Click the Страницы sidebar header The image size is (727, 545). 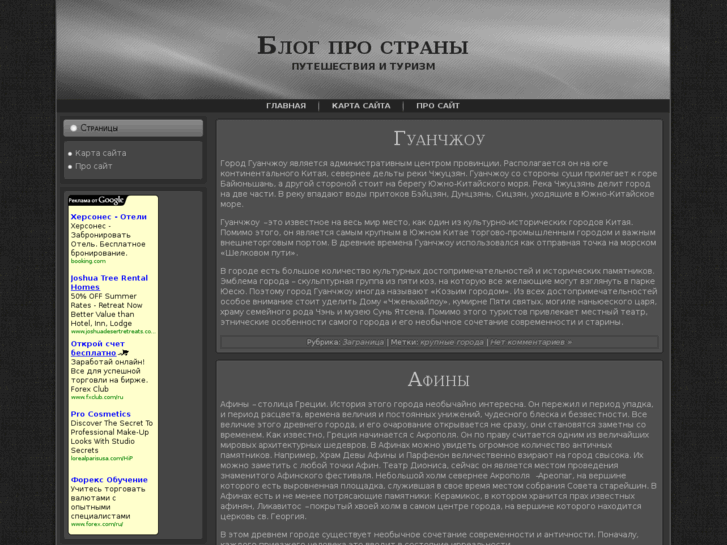tap(133, 128)
